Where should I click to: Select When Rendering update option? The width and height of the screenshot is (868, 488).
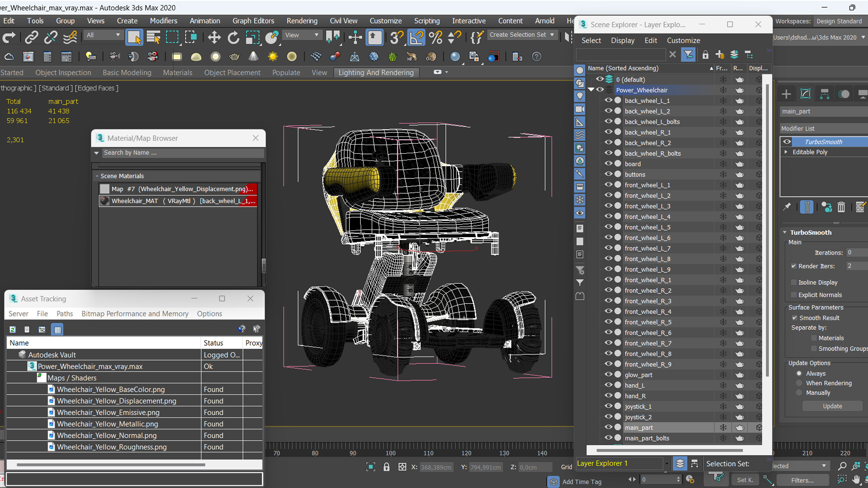coord(799,383)
